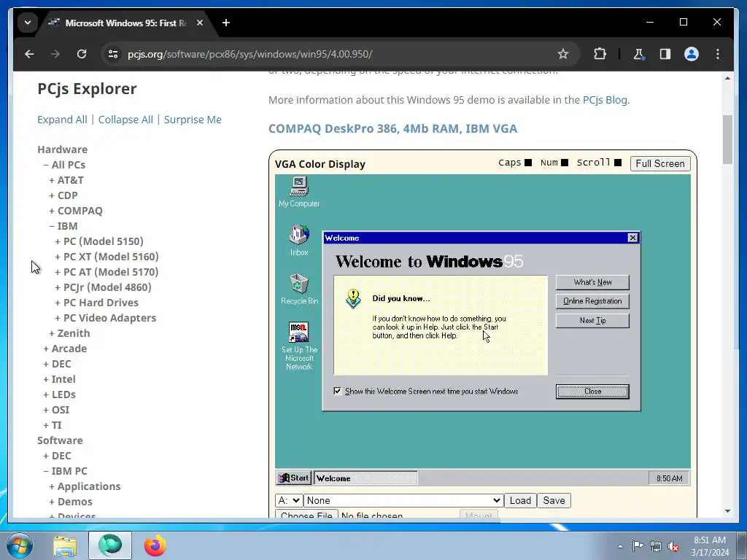Screen dimensions: 747x560
Task: Click the page vertical scrollbar thumb
Action: pos(727,139)
